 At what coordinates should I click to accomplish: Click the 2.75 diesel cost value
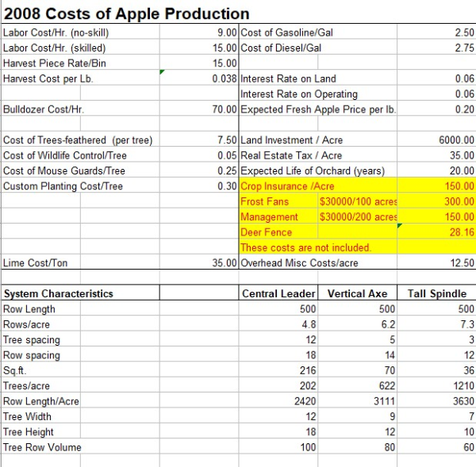click(x=464, y=48)
